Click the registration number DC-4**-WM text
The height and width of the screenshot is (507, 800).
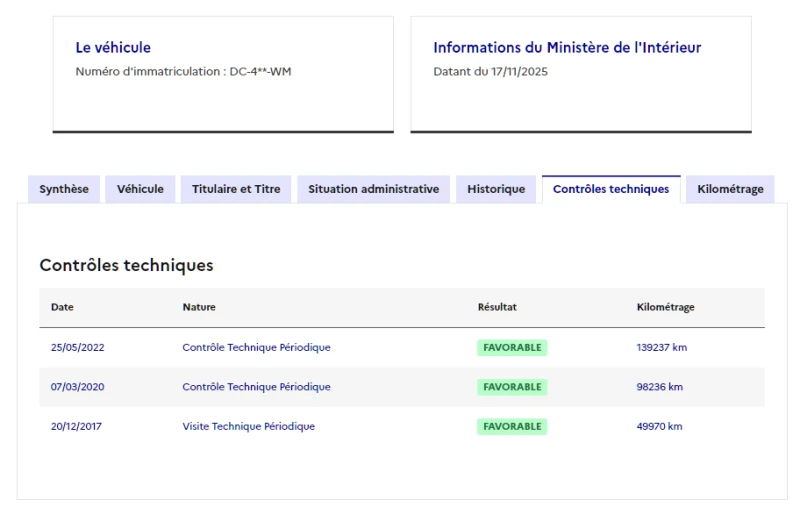[258, 72]
